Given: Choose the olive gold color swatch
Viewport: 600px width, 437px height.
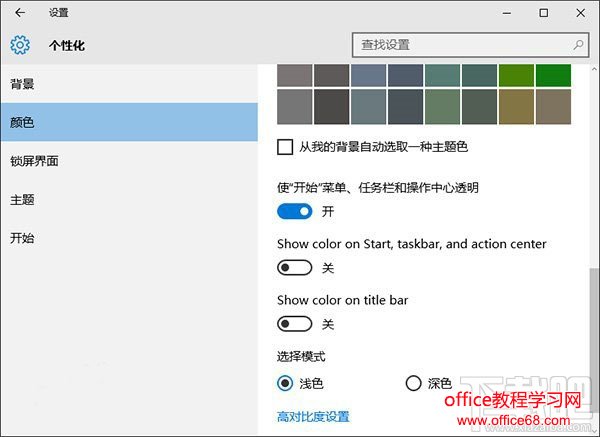Looking at the screenshot, I should tap(515, 106).
